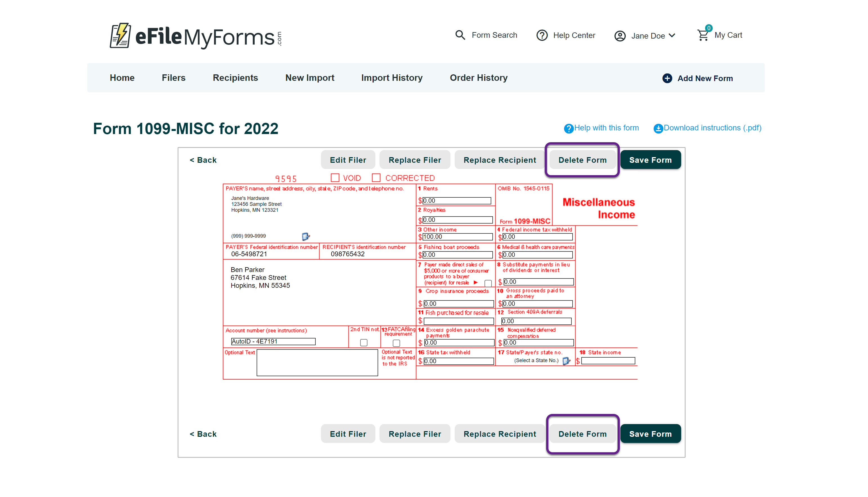Screen dimensions: 868x497
Task: Click the Add New Form plus icon
Action: 667,78
